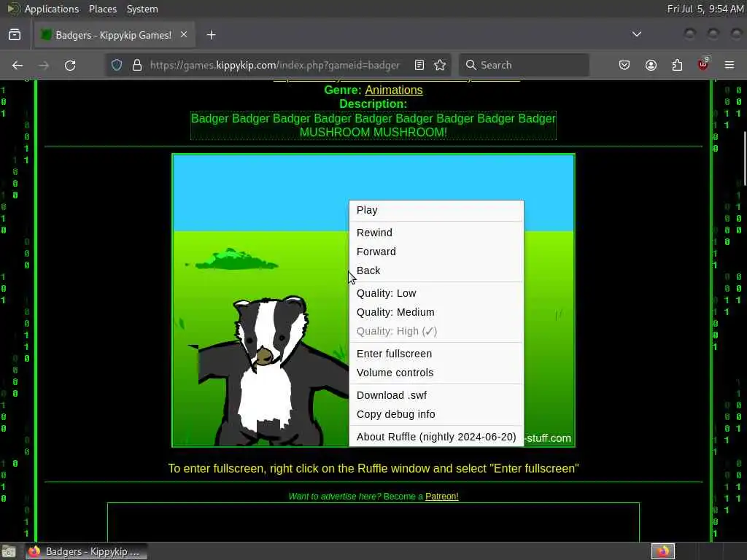Image resolution: width=747 pixels, height=560 pixels.
Task: Follow the Animations genre link
Action: point(393,90)
